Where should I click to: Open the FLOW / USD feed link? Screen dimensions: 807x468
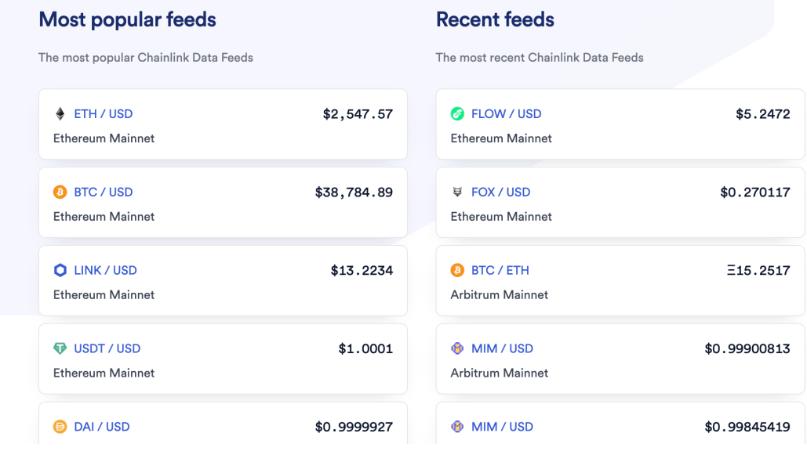pos(506,114)
